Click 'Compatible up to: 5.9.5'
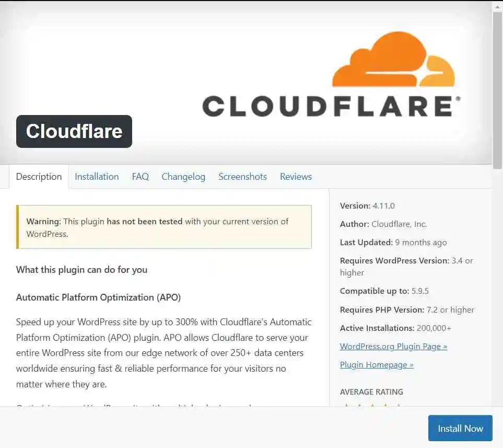Viewport: 503px width, 448px height. (384, 291)
